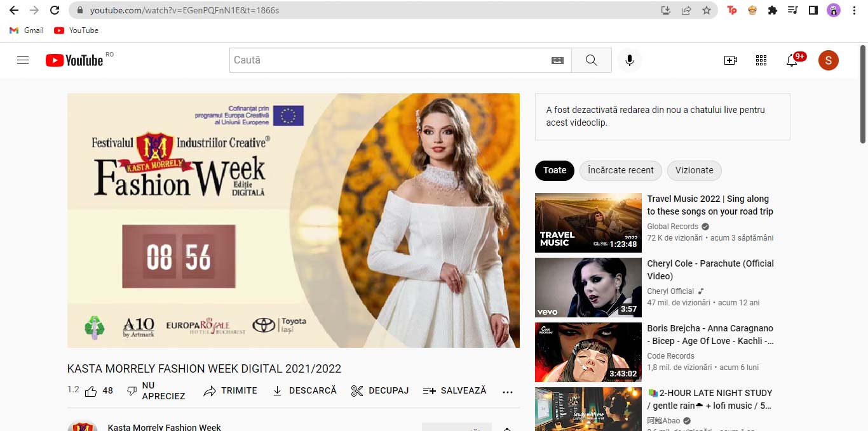Open the Gmail bookmark
Screen dimensions: 868x431
[27, 30]
